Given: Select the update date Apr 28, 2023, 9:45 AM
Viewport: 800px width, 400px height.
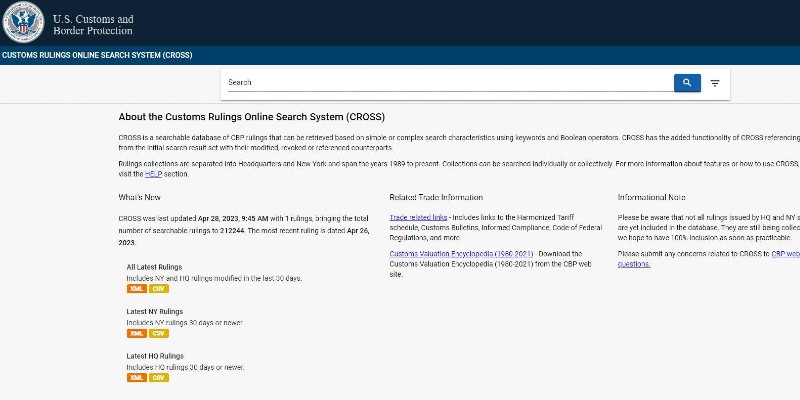Looking at the screenshot, I should (x=233, y=218).
